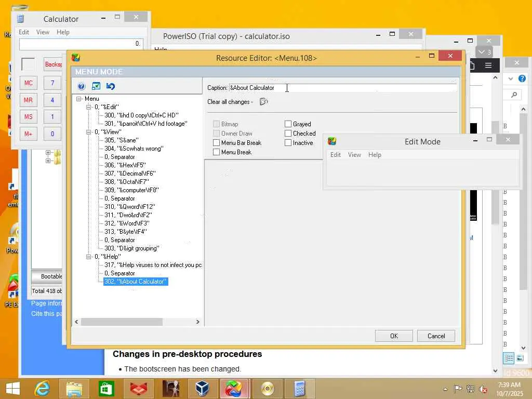Open Help menu in Calculator window
Viewport: 532px width, 399px height.
pos(63,32)
